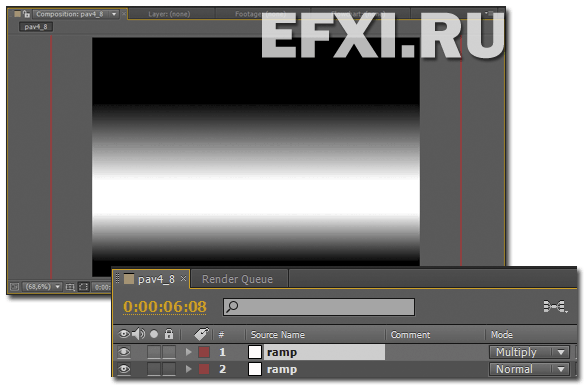Hide layer 1 ramp using eye toggle

[x=124, y=352]
